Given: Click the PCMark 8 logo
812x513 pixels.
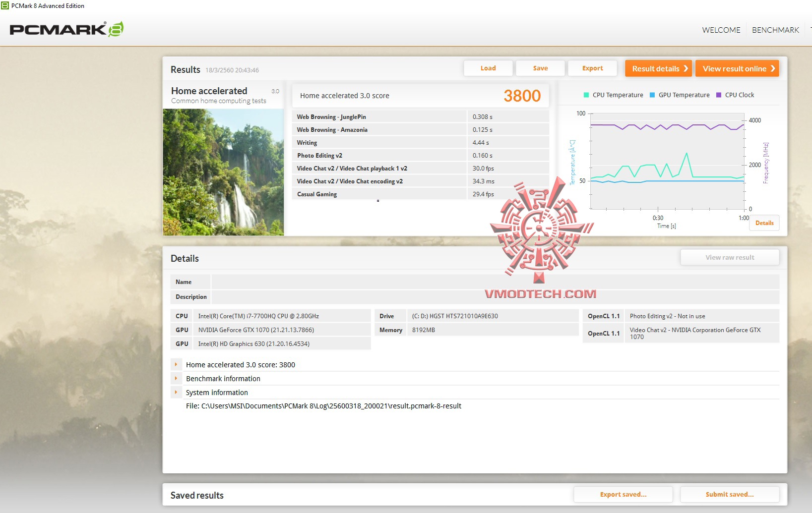Looking at the screenshot, I should [x=66, y=29].
